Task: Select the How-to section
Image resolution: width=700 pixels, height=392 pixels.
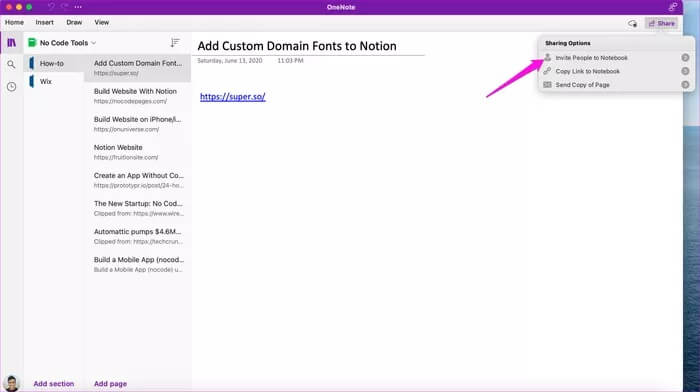Action: (x=54, y=63)
